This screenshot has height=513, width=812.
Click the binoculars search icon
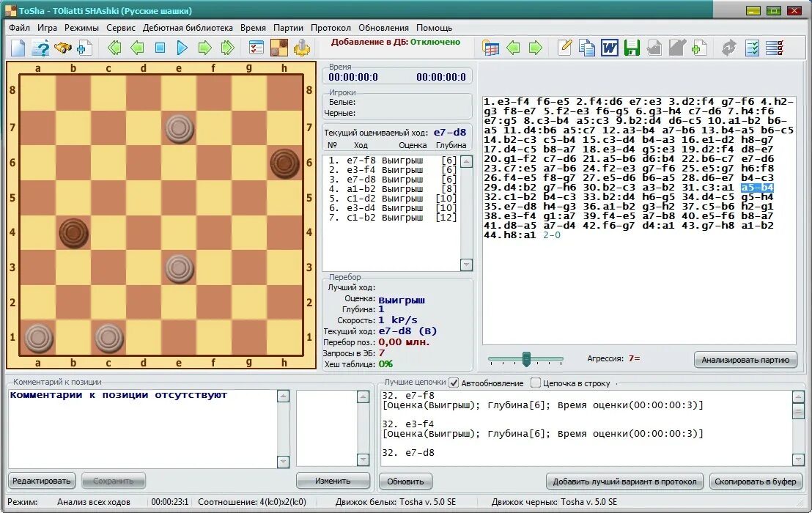click(63, 48)
